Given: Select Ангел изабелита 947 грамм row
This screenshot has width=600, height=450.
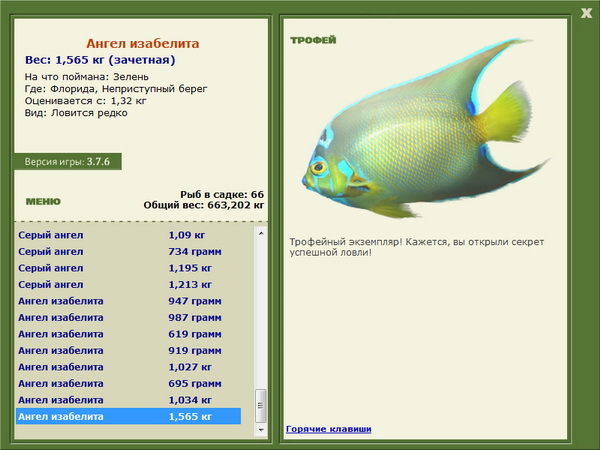Looking at the screenshot, I should click(x=129, y=301).
